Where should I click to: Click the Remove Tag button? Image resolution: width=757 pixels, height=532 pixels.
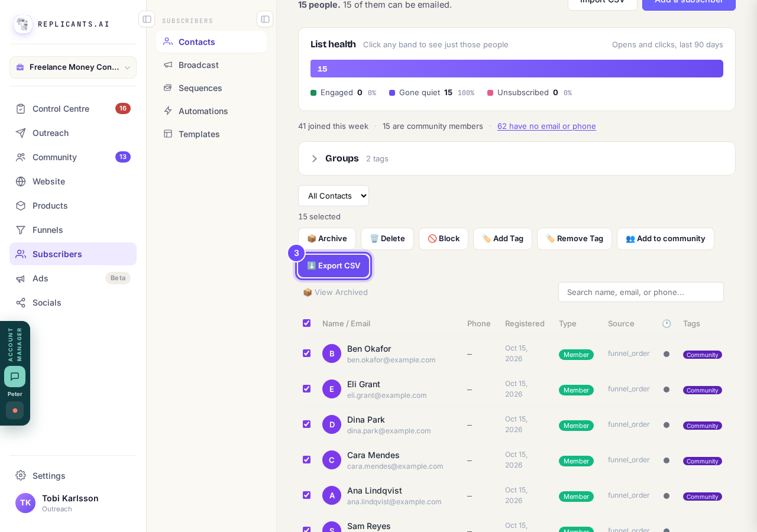coord(574,239)
